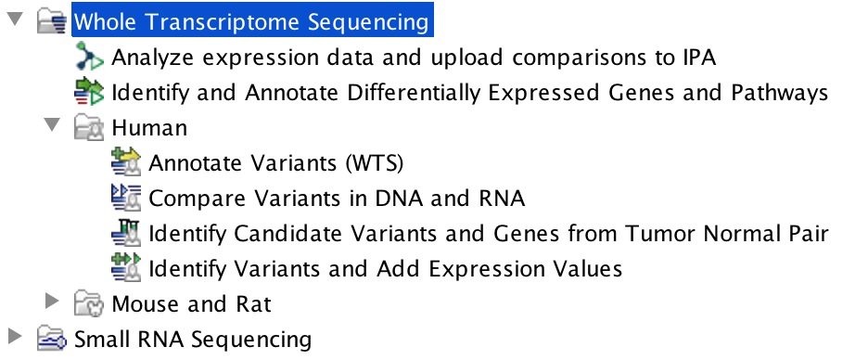Select Annotate Variants (WTS) workflow
Viewport: 868px width, 360px height.
275,163
